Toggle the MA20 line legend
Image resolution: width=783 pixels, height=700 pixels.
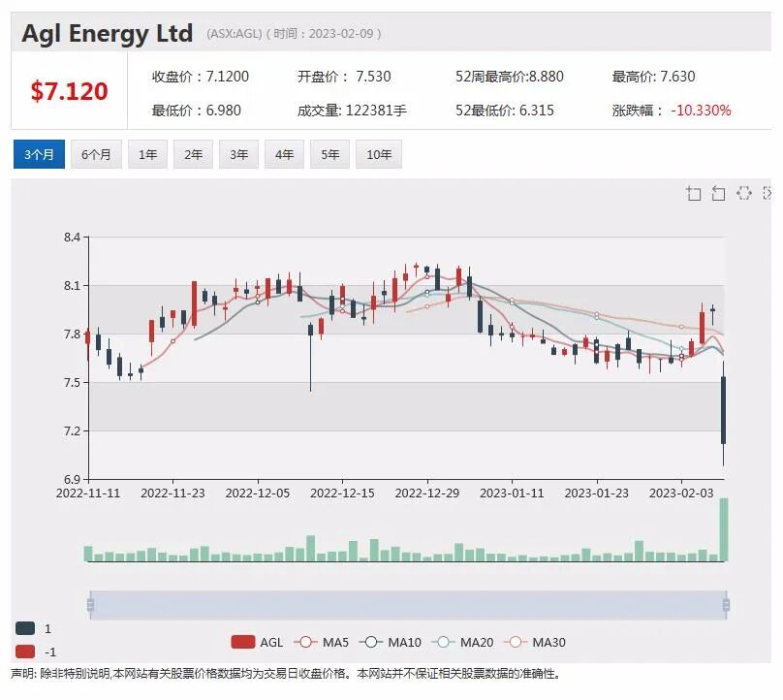click(462, 642)
